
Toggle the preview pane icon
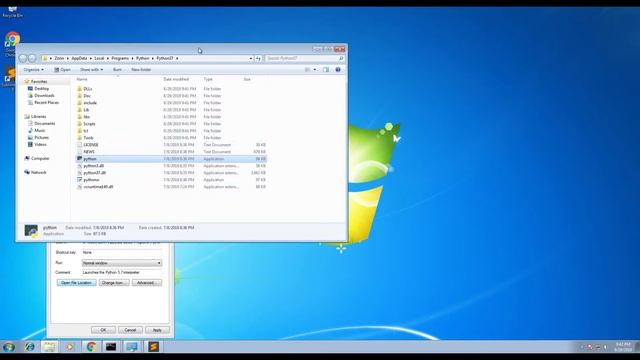point(326,70)
